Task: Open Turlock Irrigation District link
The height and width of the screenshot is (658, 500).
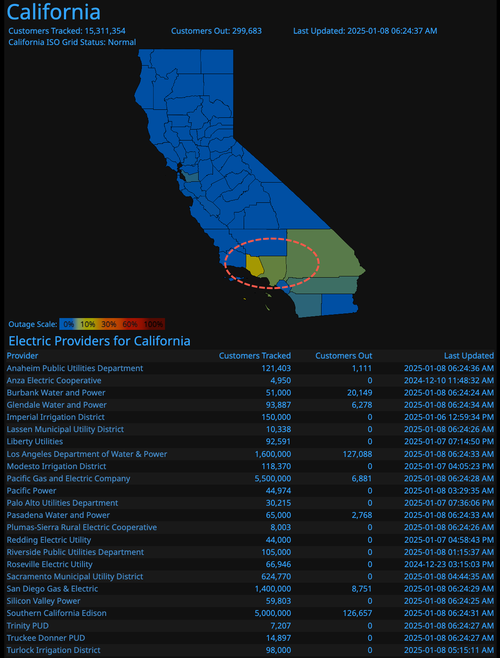Action: (x=53, y=650)
